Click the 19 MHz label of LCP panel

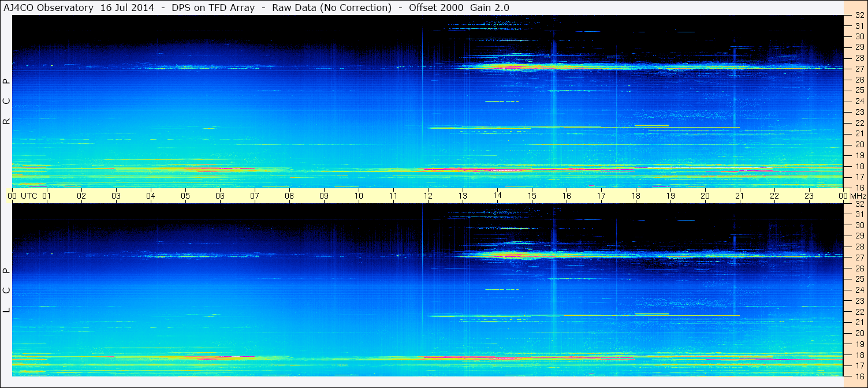tap(859, 344)
